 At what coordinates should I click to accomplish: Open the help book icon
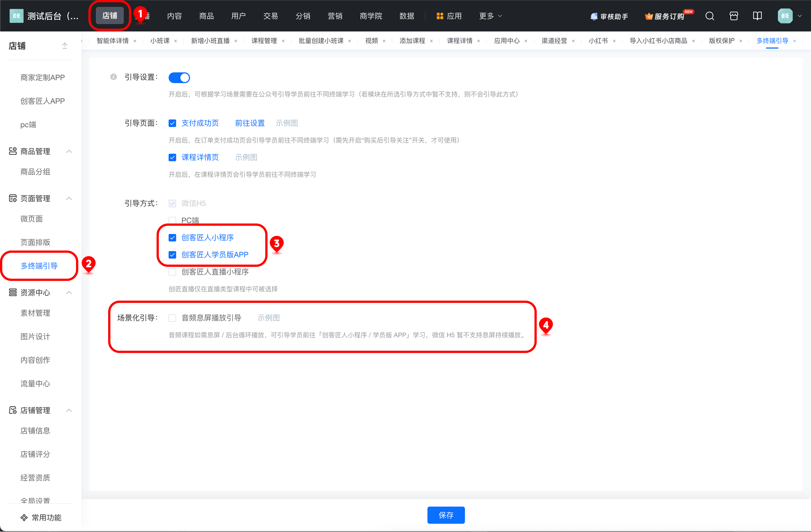coord(757,16)
